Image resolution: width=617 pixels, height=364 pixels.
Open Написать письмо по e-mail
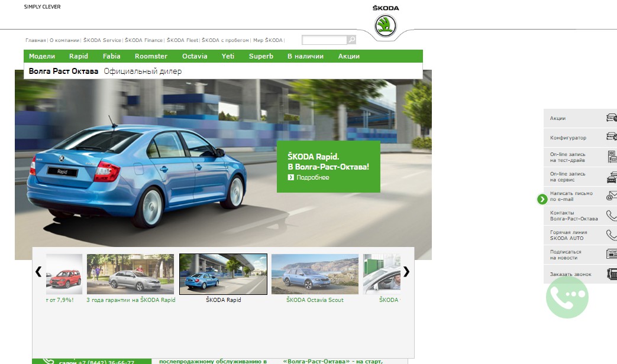tap(580, 196)
